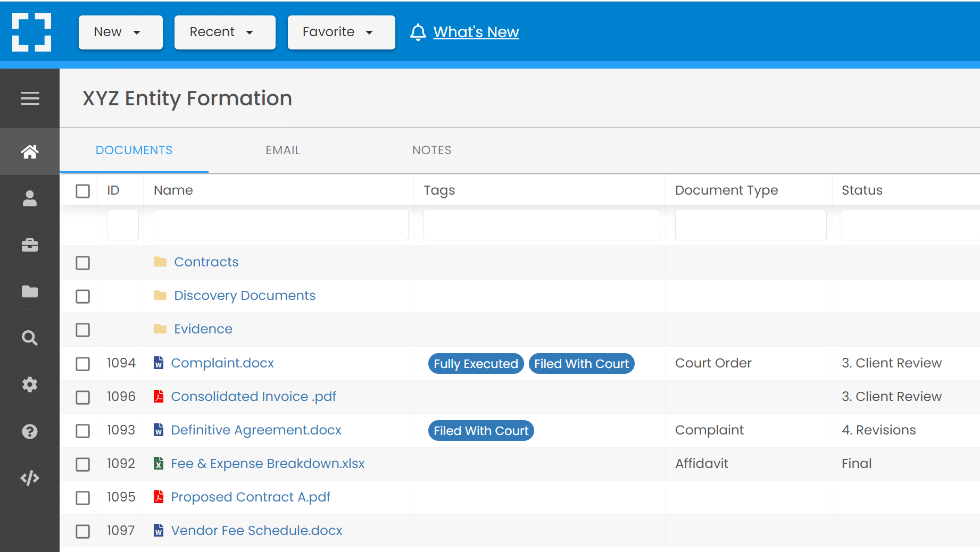The width and height of the screenshot is (980, 552).
Task: Click the notification bell icon
Action: point(418,32)
